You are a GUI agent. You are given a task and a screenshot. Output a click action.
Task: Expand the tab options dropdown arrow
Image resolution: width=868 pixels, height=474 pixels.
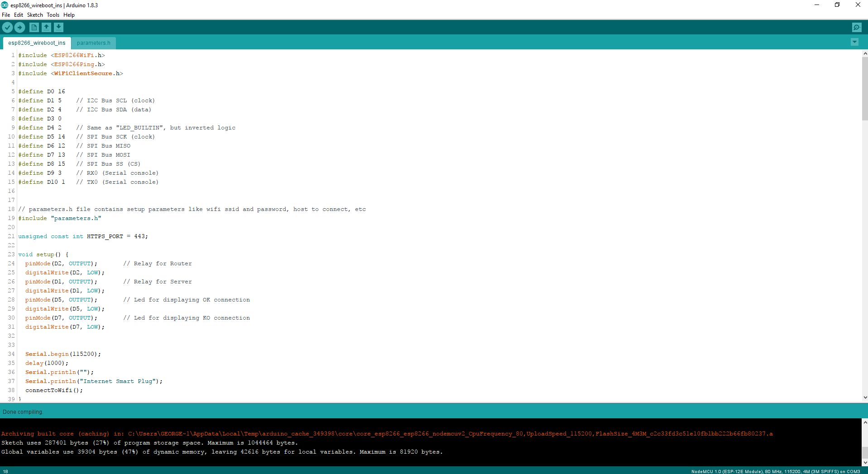click(x=854, y=42)
